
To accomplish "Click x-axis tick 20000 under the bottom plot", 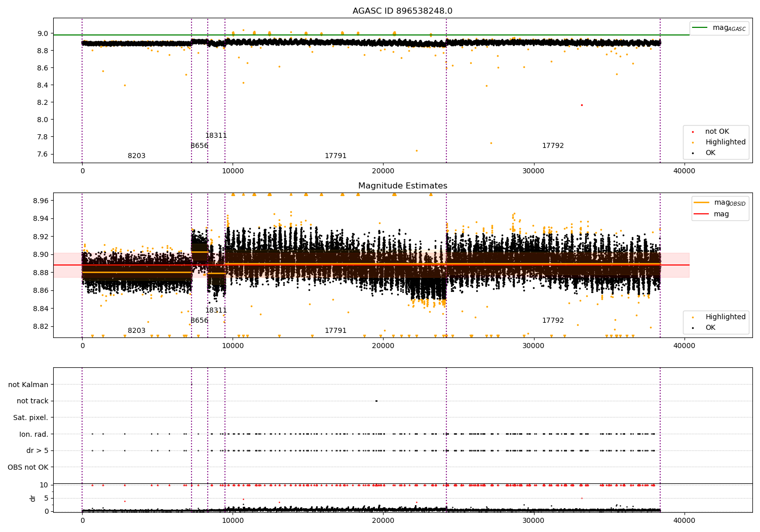I will [383, 520].
